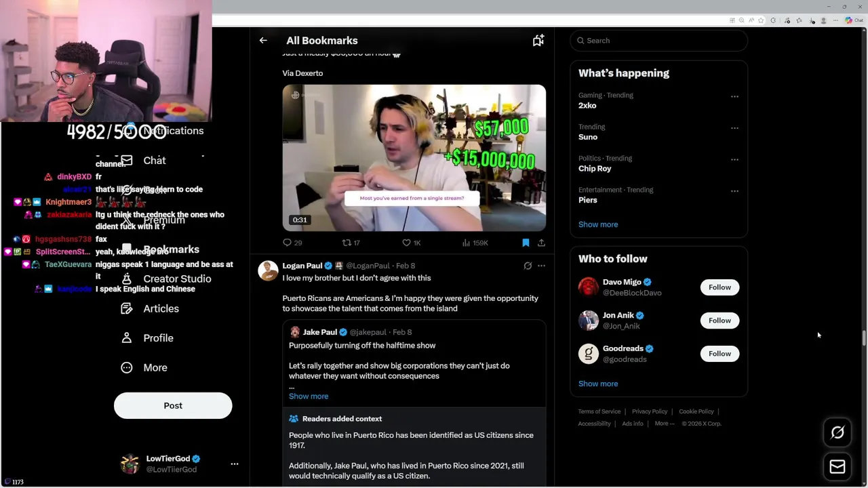
Task: Share the video post
Action: pyautogui.click(x=541, y=243)
